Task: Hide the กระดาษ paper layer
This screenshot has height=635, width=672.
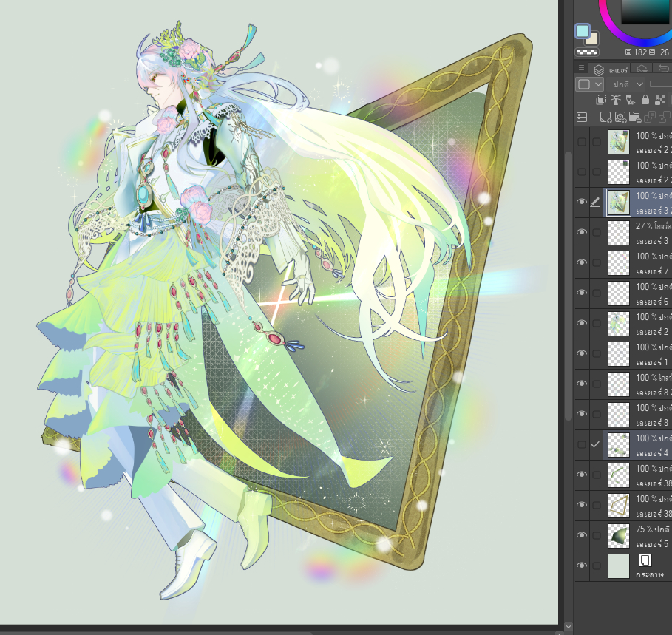Action: tap(582, 566)
